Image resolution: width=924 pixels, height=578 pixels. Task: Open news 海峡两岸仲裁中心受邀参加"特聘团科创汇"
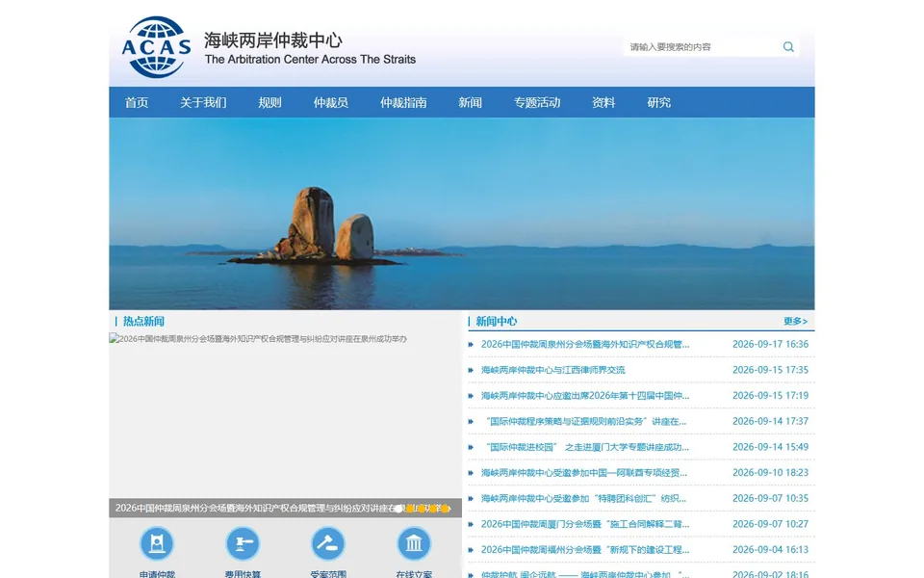[x=583, y=498]
